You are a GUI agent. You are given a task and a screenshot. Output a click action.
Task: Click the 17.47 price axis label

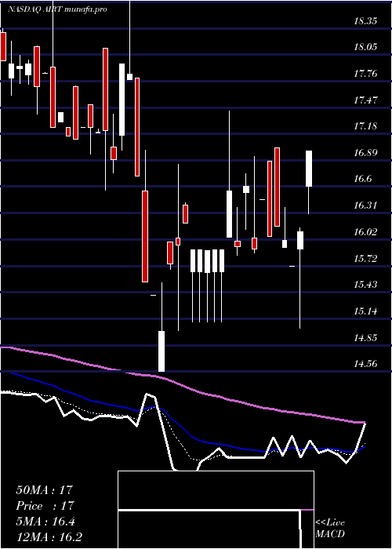click(365, 100)
